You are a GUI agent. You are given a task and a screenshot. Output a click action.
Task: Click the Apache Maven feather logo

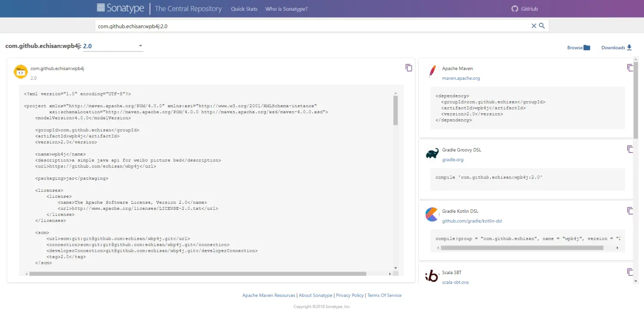click(432, 72)
